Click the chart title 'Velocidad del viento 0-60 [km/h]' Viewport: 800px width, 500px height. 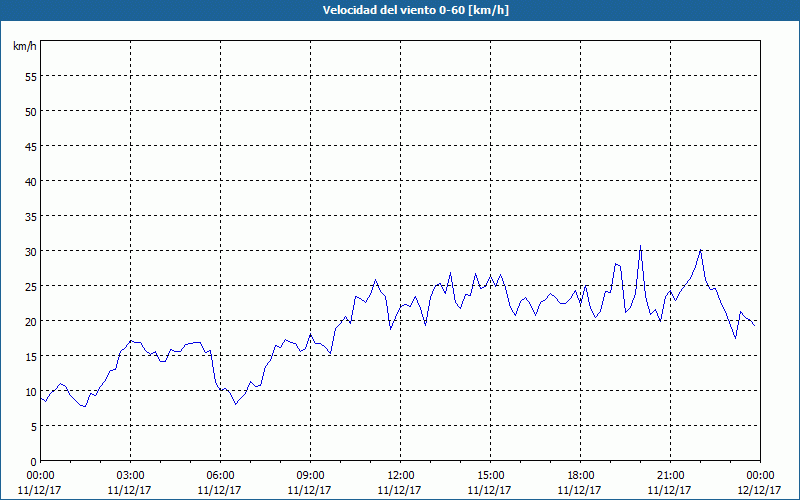(x=415, y=10)
